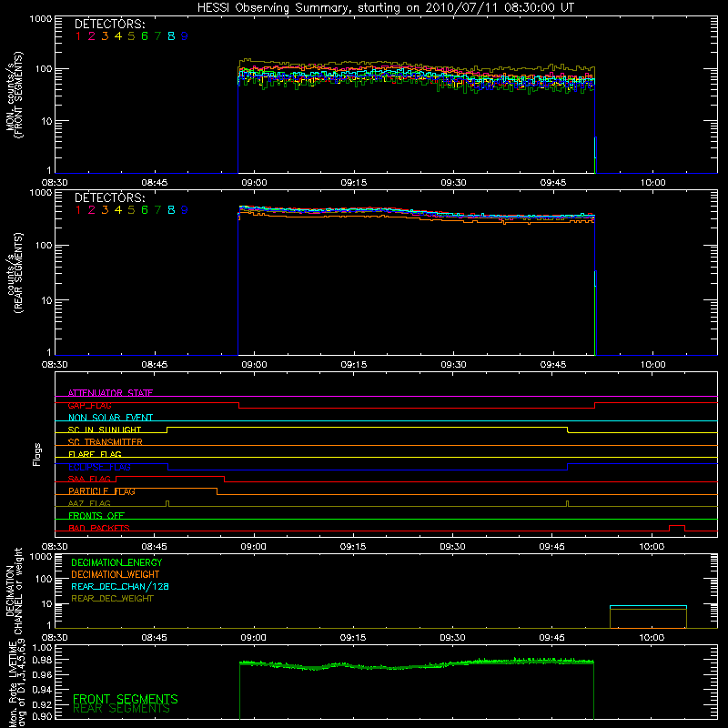Viewport: 728px width, 728px height.
Task: Click the vertical Flags axis title
Action: click(x=37, y=454)
